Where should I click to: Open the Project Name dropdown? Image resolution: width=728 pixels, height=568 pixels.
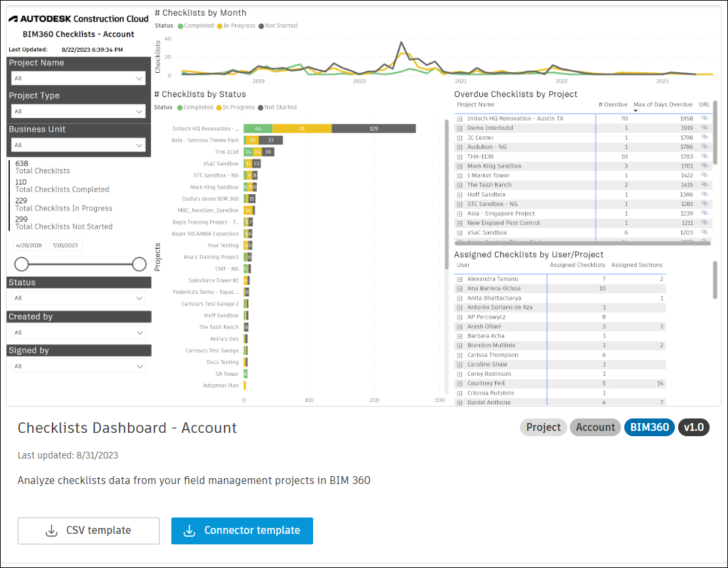[78, 78]
